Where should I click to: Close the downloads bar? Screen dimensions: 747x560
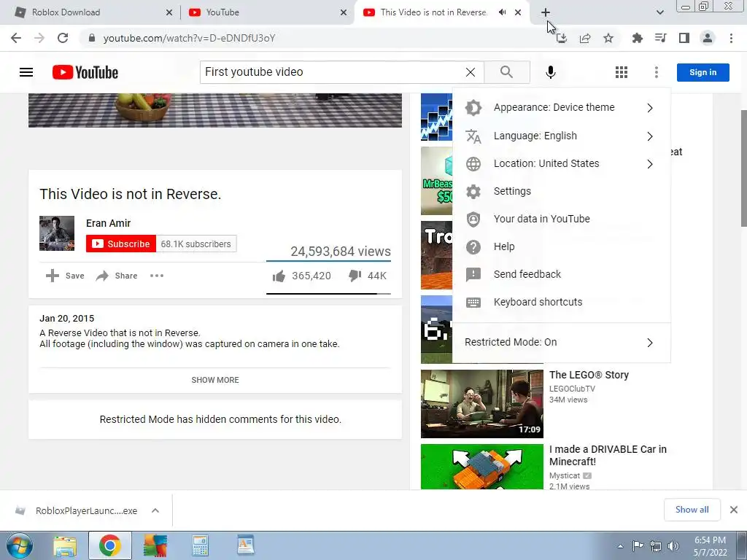734,510
